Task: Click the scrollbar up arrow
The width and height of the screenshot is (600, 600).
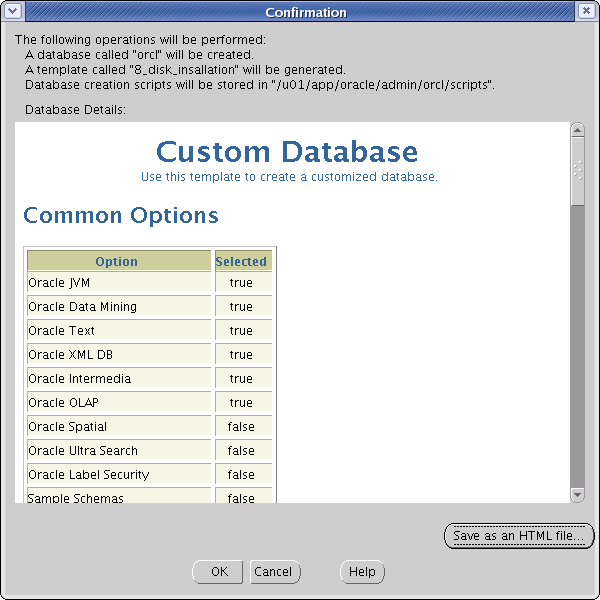Action: pos(577,130)
